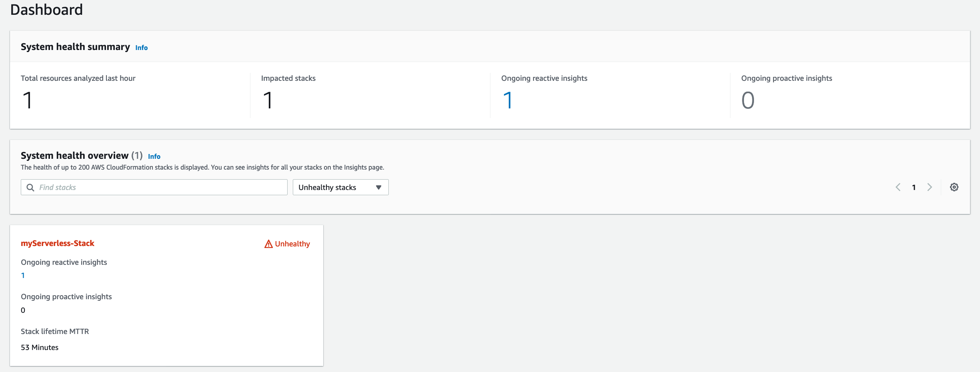Click the Total resources analyzed count

pyautogui.click(x=27, y=100)
